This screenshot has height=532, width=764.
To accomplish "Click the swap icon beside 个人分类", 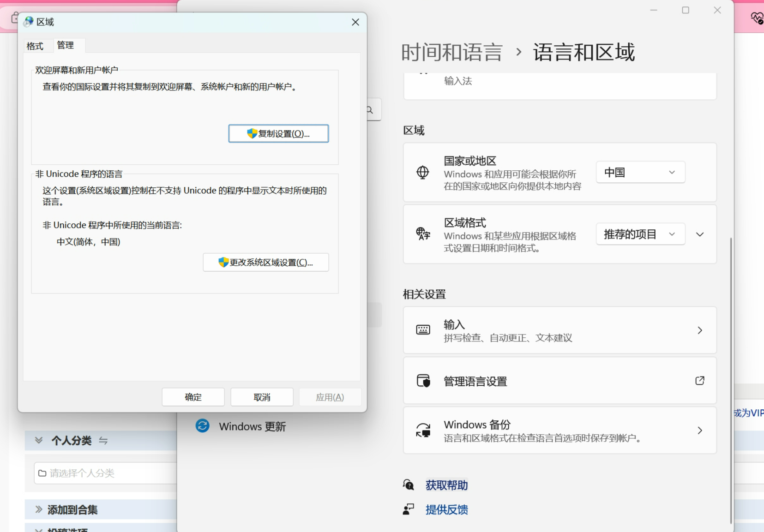I will pos(103,441).
